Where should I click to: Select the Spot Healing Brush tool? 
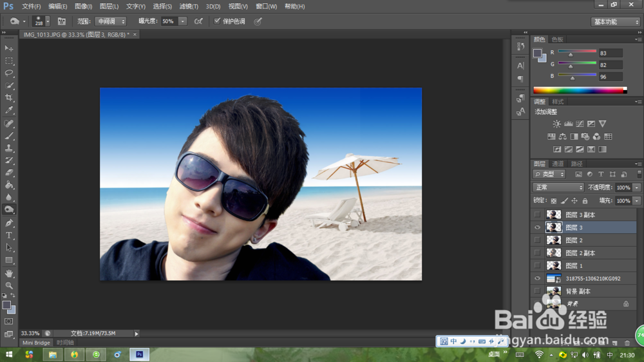point(9,124)
